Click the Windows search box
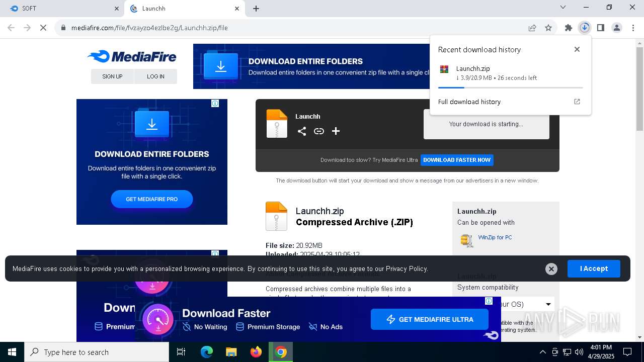644x362 pixels. pos(97,352)
